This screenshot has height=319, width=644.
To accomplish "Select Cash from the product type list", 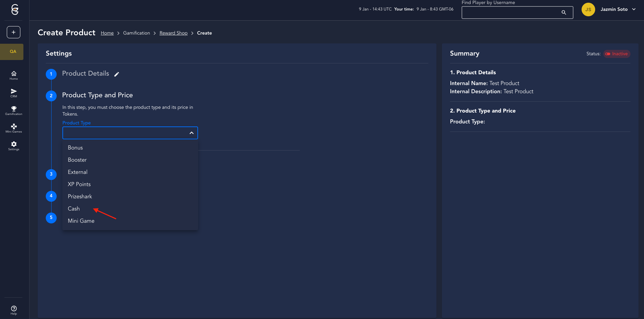I will [74, 209].
